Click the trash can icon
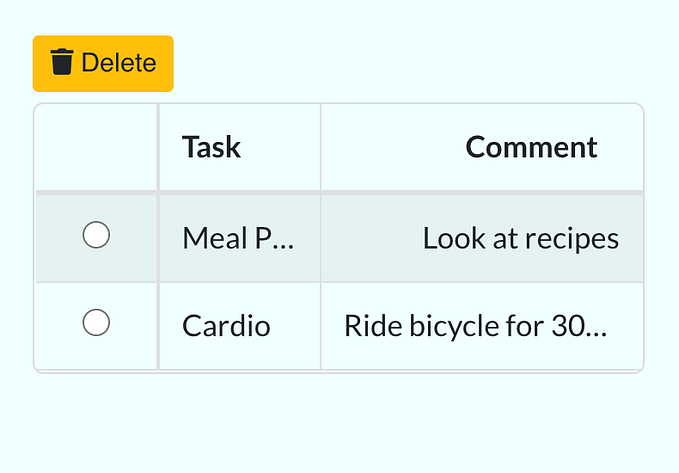 pyautogui.click(x=62, y=62)
